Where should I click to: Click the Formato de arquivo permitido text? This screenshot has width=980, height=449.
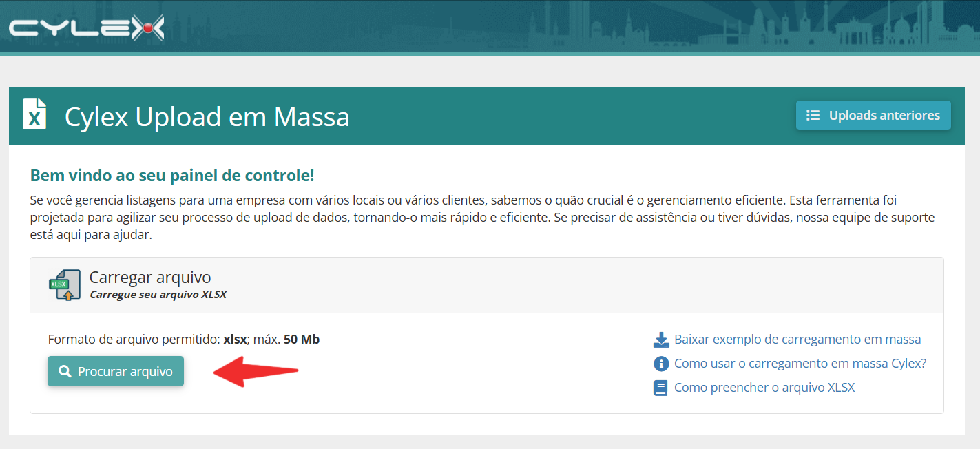[x=184, y=340]
